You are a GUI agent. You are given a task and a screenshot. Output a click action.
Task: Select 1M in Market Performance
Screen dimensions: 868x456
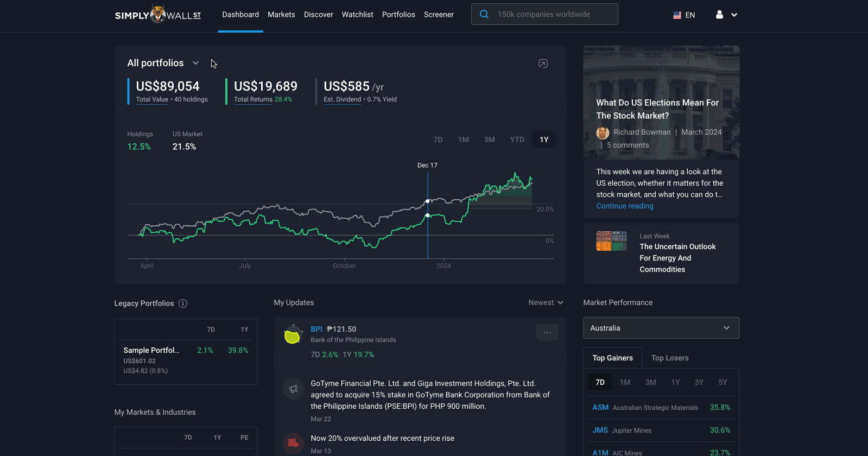(x=625, y=382)
